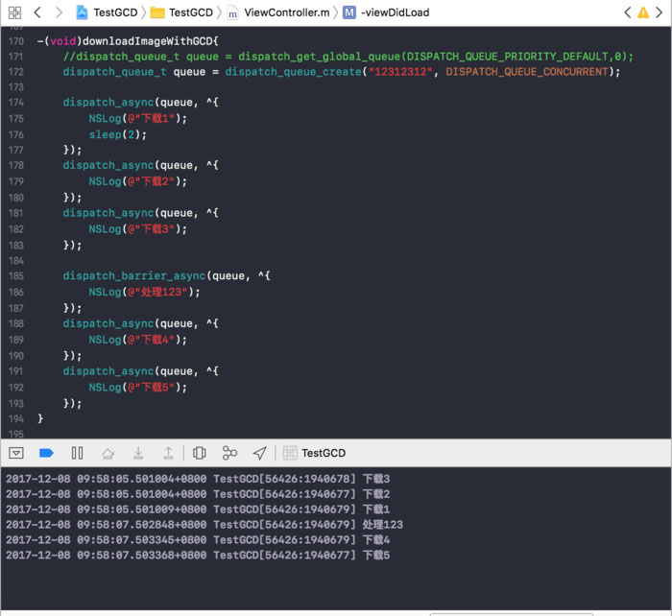The image size is (672, 616).
Task: Jump to previous issue arrow
Action: pos(628,12)
